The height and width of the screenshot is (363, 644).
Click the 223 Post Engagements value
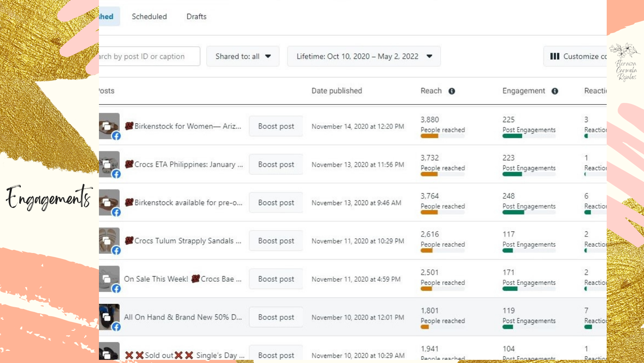click(509, 158)
